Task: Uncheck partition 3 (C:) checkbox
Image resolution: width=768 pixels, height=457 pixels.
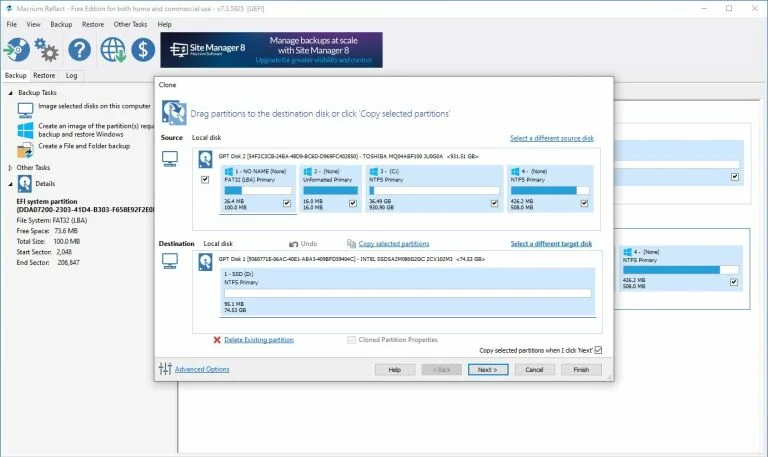Action: point(495,203)
